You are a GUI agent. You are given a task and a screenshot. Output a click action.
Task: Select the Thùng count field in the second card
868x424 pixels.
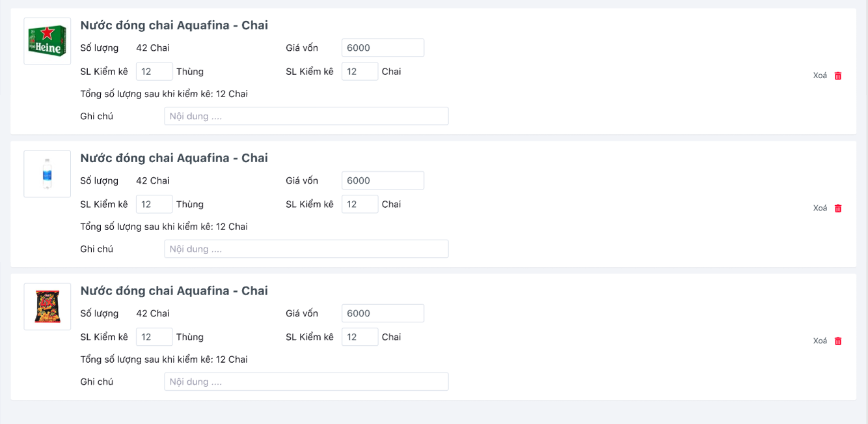tap(154, 205)
